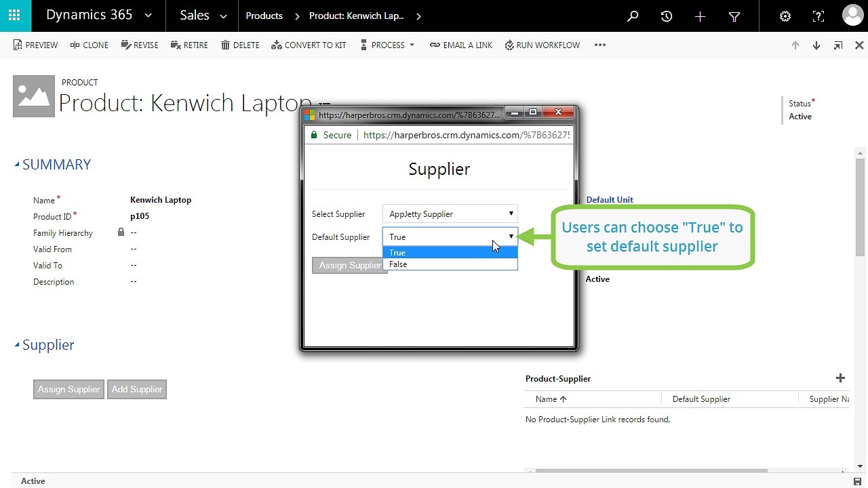Click Revise in the command bar
Screen dimensions: 868x488
(x=140, y=45)
